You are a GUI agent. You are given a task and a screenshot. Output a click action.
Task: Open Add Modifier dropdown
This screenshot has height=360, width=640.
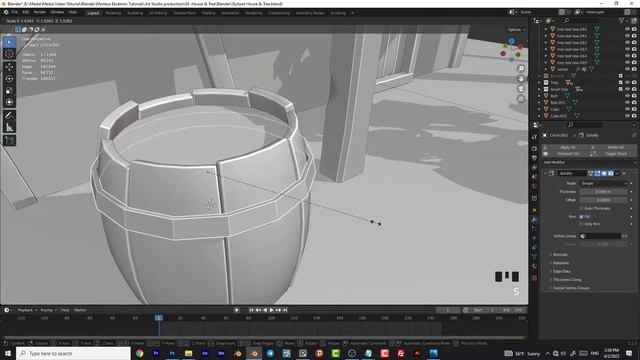589,162
